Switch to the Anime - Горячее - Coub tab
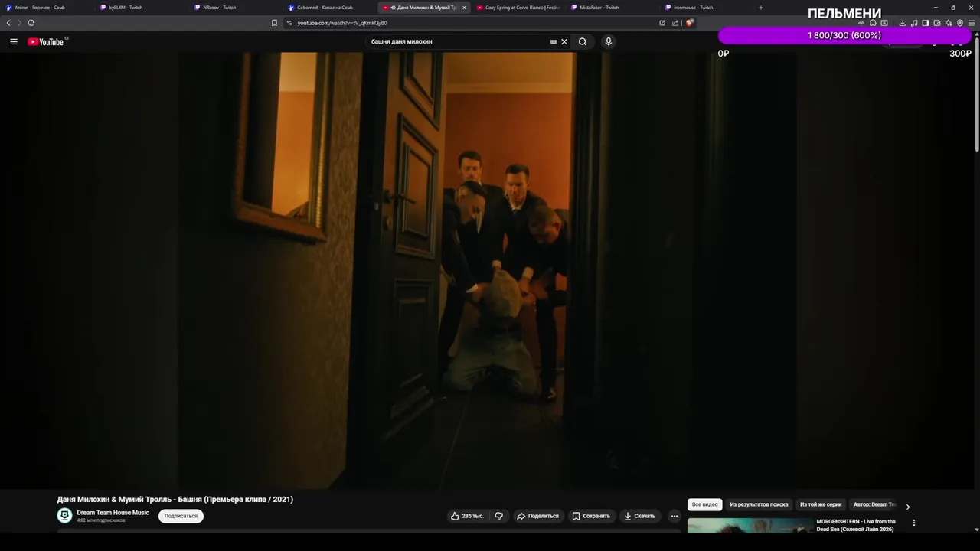 [46, 8]
